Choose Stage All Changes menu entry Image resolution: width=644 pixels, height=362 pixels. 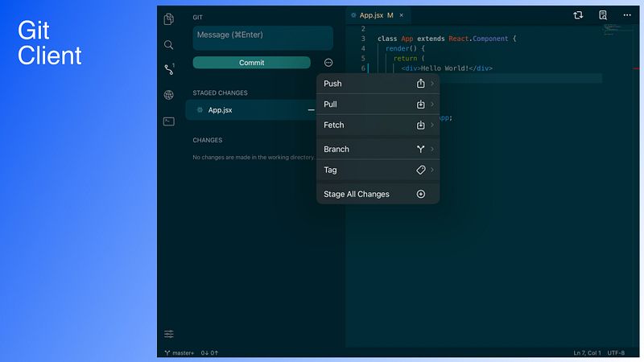[x=378, y=194]
